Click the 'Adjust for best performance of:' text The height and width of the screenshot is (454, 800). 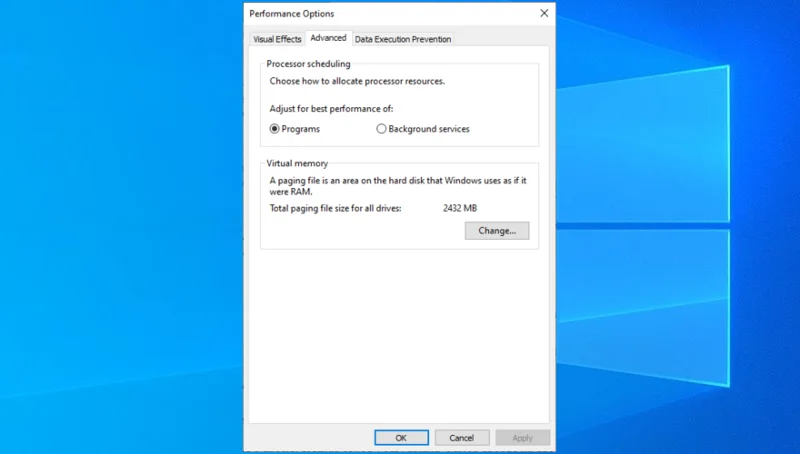[331, 109]
